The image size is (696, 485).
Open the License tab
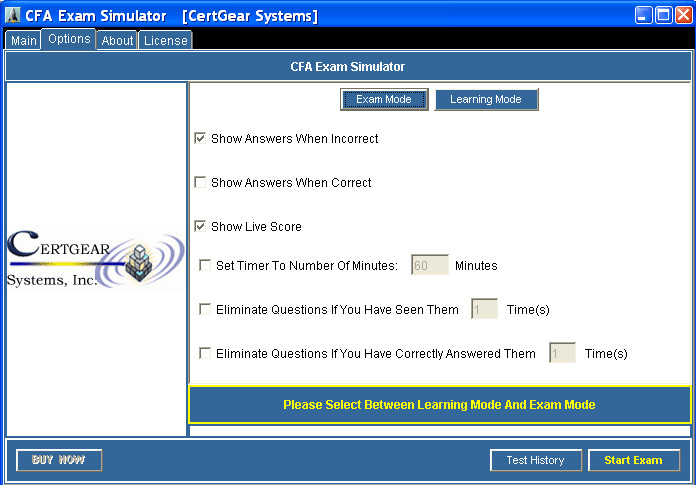(165, 40)
